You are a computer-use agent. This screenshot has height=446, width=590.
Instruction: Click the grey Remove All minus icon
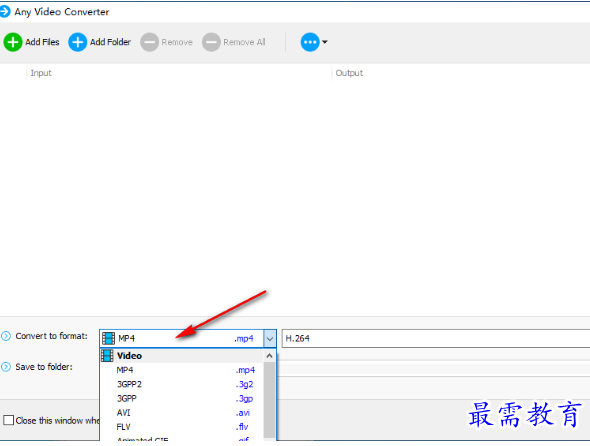click(211, 42)
